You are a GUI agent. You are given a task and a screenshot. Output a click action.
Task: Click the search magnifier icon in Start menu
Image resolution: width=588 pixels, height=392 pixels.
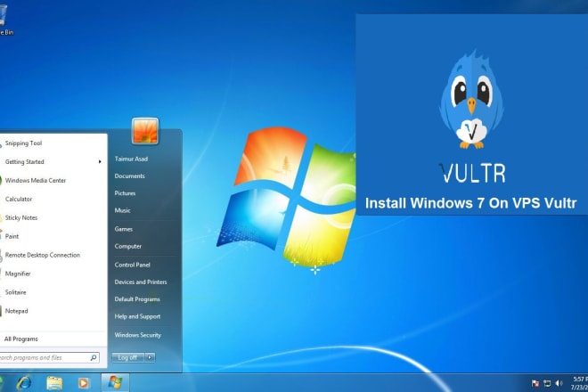94,358
